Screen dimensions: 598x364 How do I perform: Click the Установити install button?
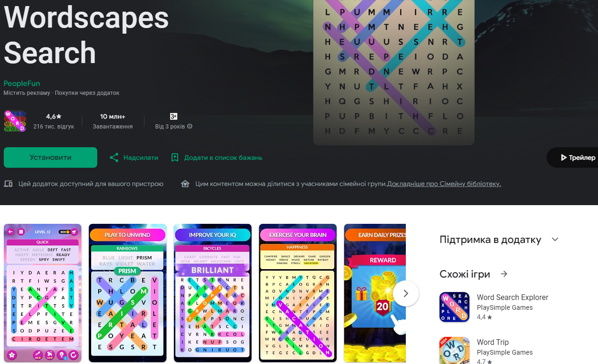tap(50, 157)
